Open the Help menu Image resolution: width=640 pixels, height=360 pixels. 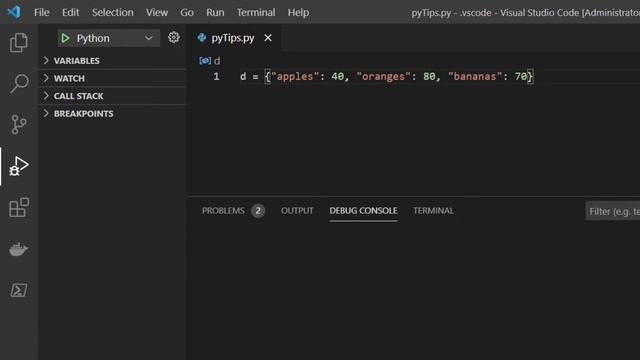pos(298,12)
